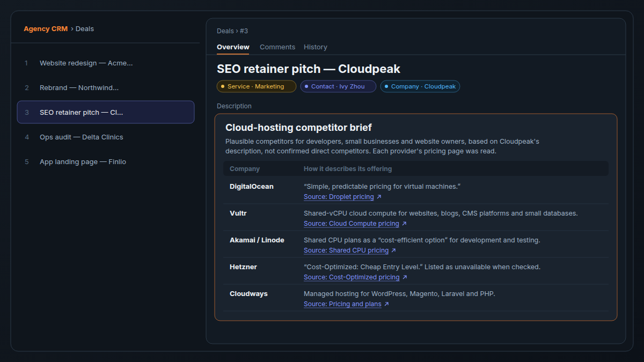Open the Overview tab
The height and width of the screenshot is (362, 644).
click(x=233, y=47)
